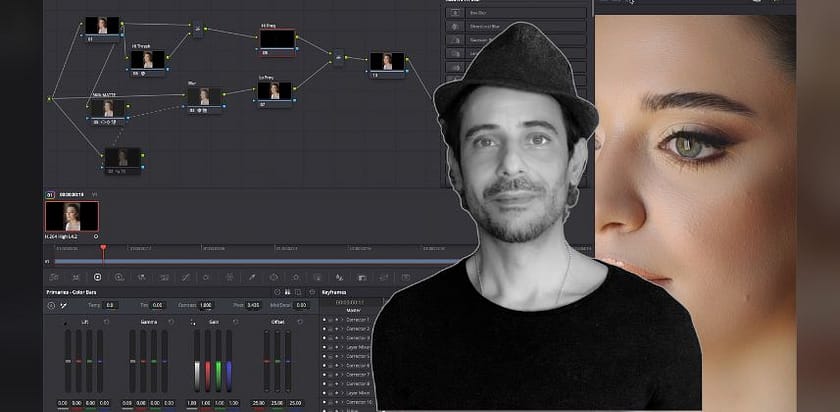This screenshot has width=840, height=412.
Task: Reset the Offset bars
Action: coord(300,322)
